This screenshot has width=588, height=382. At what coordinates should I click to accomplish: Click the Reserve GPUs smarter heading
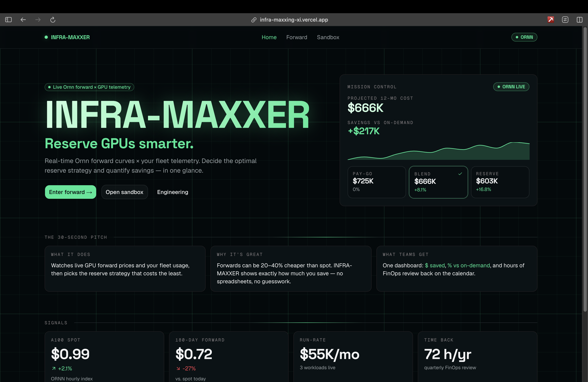coord(119,144)
